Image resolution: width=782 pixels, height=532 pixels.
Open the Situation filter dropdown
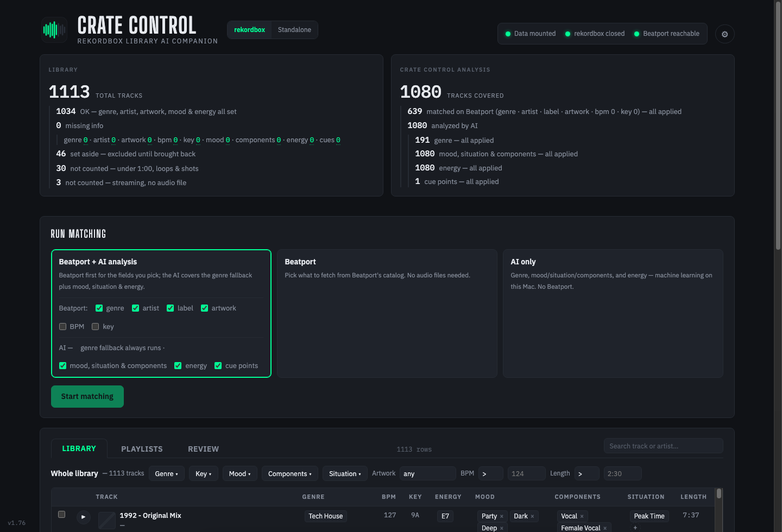[345, 473]
